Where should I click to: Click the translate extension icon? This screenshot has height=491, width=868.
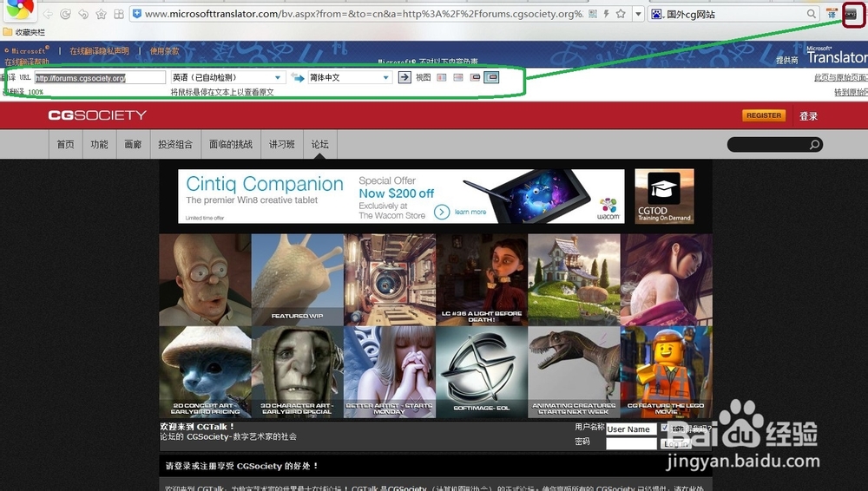832,15
